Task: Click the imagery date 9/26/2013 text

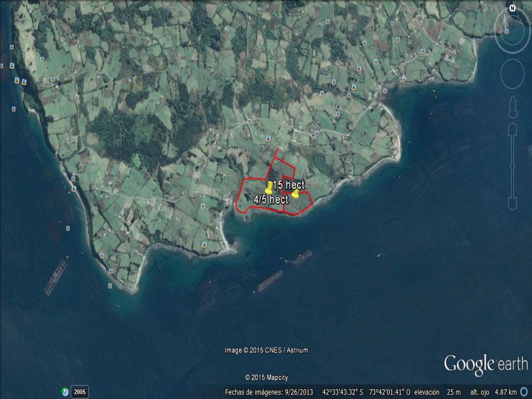Action: [269, 392]
